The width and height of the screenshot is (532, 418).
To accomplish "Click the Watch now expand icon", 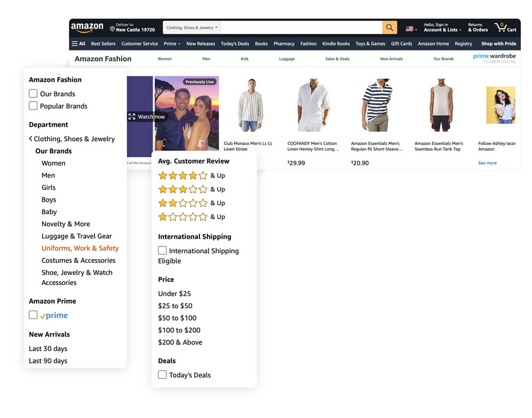I will tap(132, 116).
